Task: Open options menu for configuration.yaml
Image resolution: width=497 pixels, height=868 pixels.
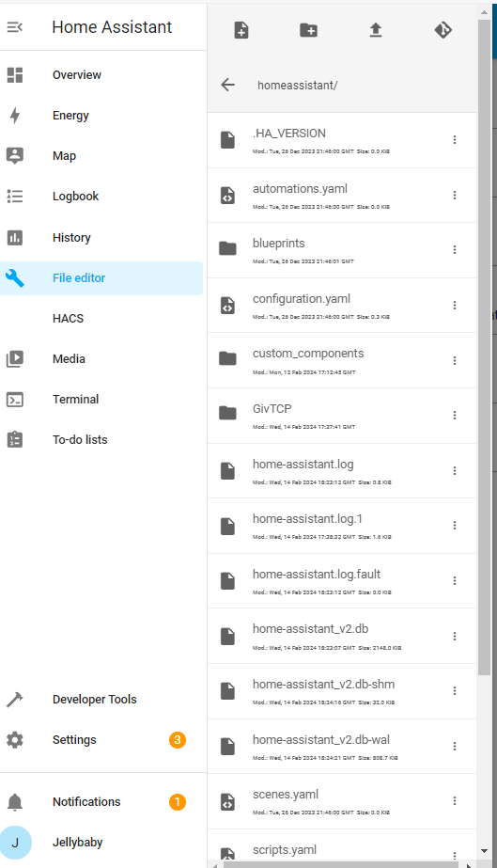Action: tap(455, 305)
